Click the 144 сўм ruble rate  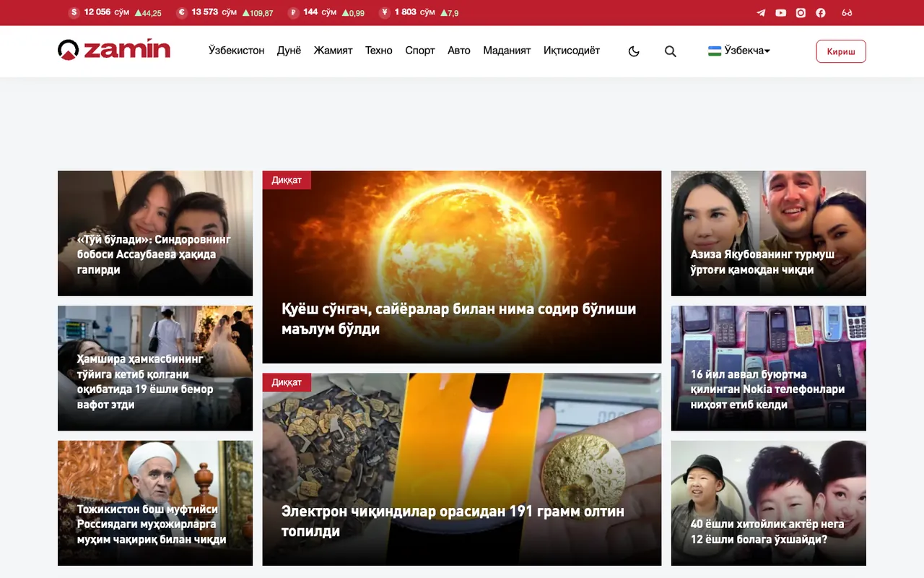point(320,12)
